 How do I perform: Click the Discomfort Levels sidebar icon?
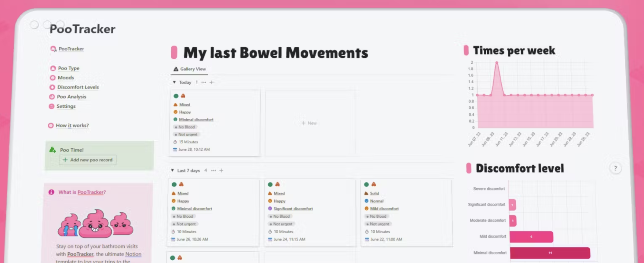click(x=52, y=87)
